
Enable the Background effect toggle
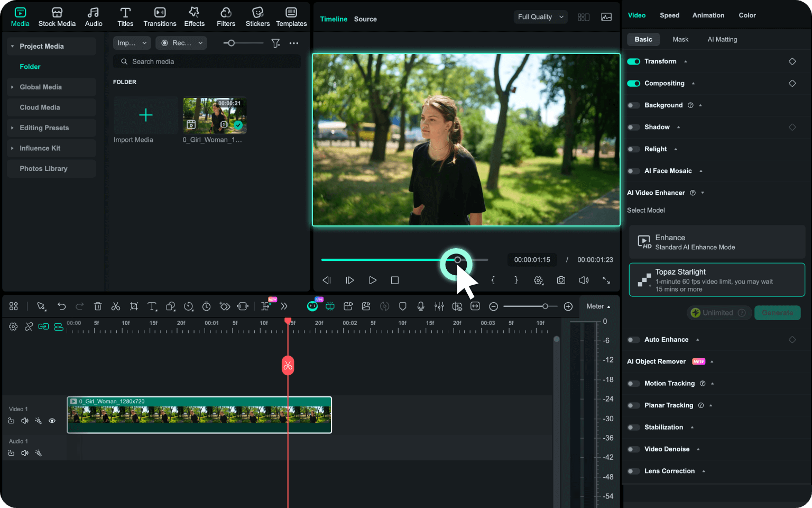pos(633,105)
